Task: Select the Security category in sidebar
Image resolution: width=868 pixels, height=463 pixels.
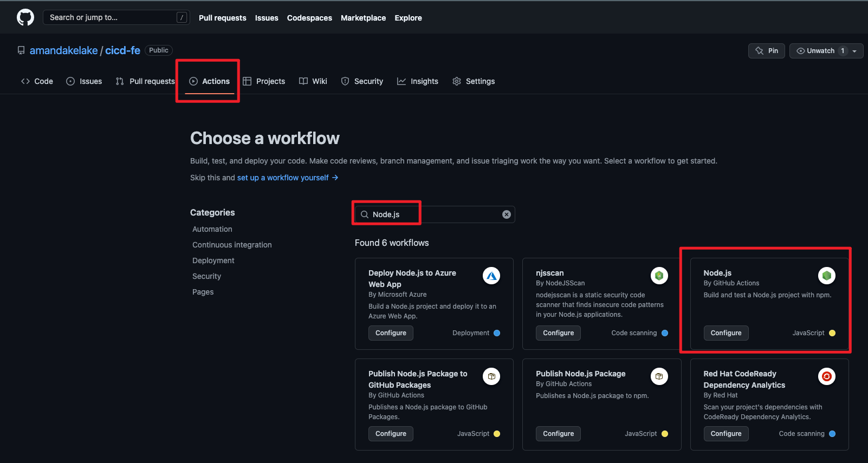Action: click(206, 276)
